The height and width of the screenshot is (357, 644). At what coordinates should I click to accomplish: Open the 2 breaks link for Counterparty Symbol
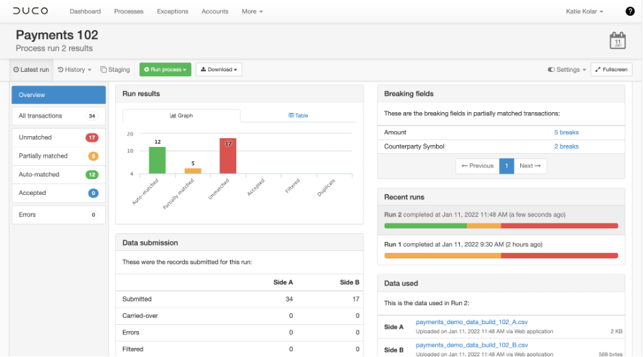(x=567, y=146)
